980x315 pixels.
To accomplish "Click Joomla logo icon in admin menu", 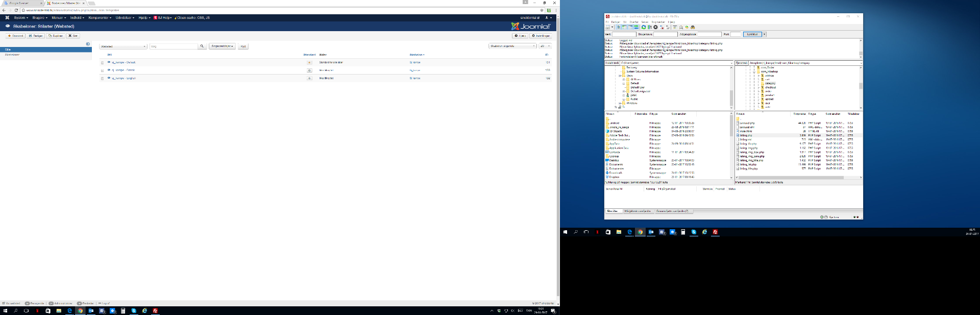I will (x=7, y=17).
